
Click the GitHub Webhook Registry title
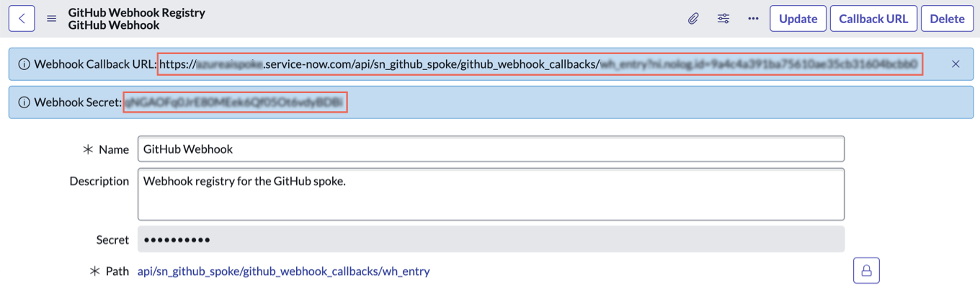pos(137,12)
